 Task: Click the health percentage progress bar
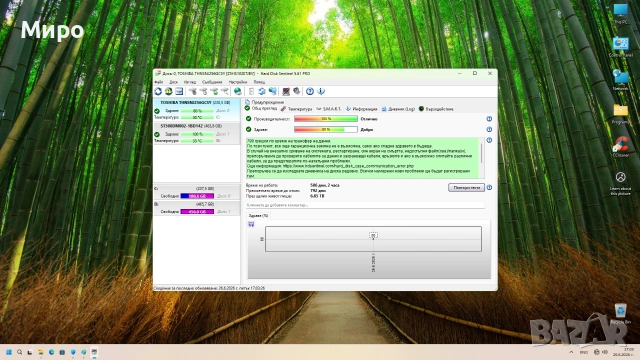coord(326,129)
